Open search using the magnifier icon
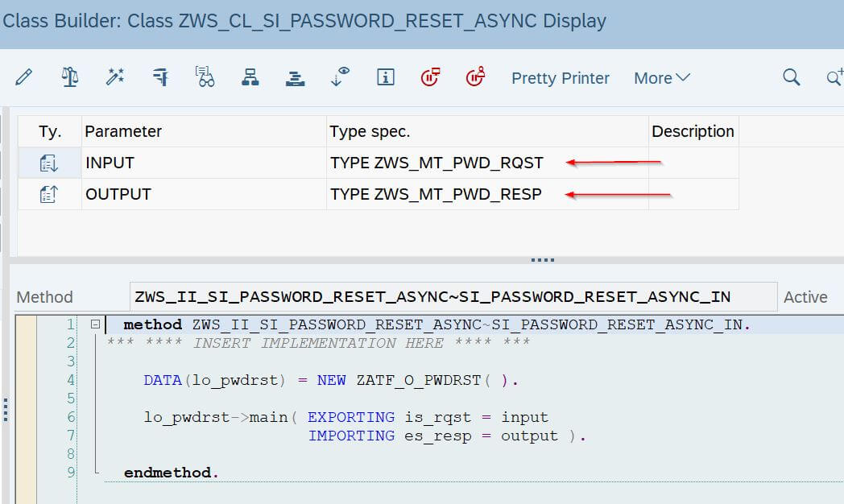The width and height of the screenshot is (844, 504). coord(791,77)
